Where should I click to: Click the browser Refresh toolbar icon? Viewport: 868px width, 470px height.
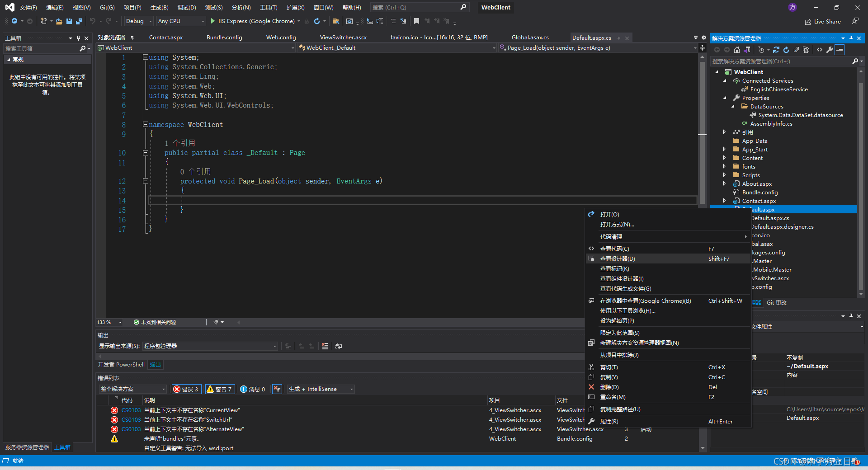coord(317,21)
